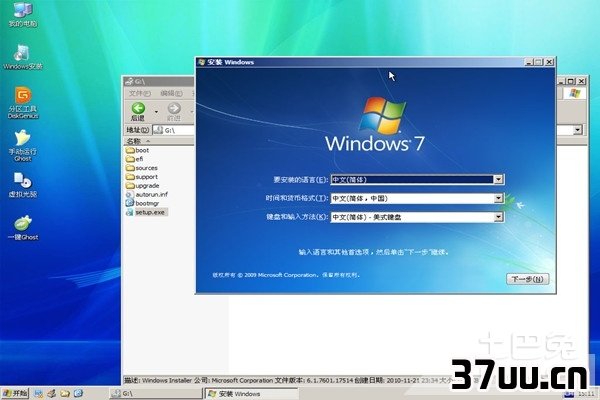Viewport: 600px width, 400px height.
Task: Click the folder quick launch icon on taskbar
Action: point(65,393)
